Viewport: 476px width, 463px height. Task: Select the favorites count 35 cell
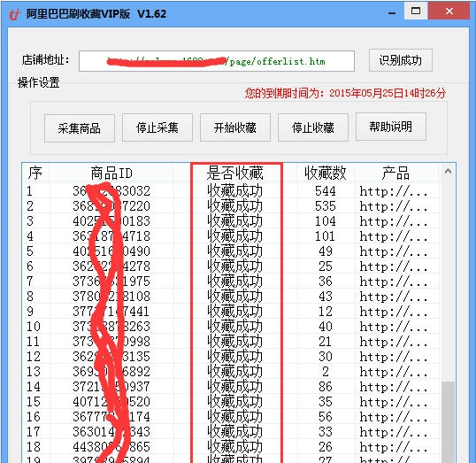[325, 402]
